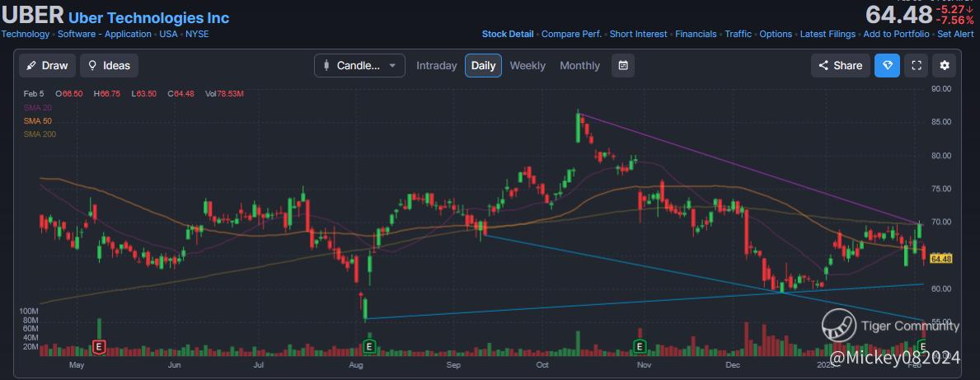The width and height of the screenshot is (980, 380).
Task: Click the purple descending trendline
Action: (750, 169)
